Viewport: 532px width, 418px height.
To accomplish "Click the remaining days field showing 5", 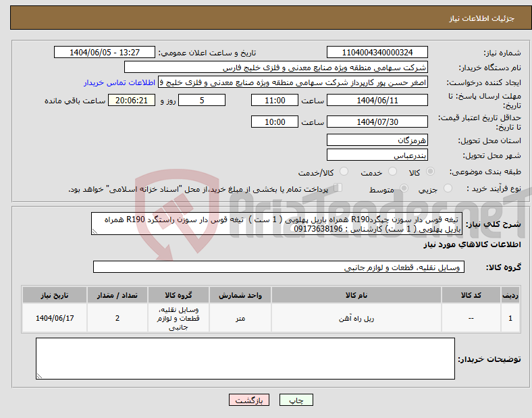I will (202, 100).
